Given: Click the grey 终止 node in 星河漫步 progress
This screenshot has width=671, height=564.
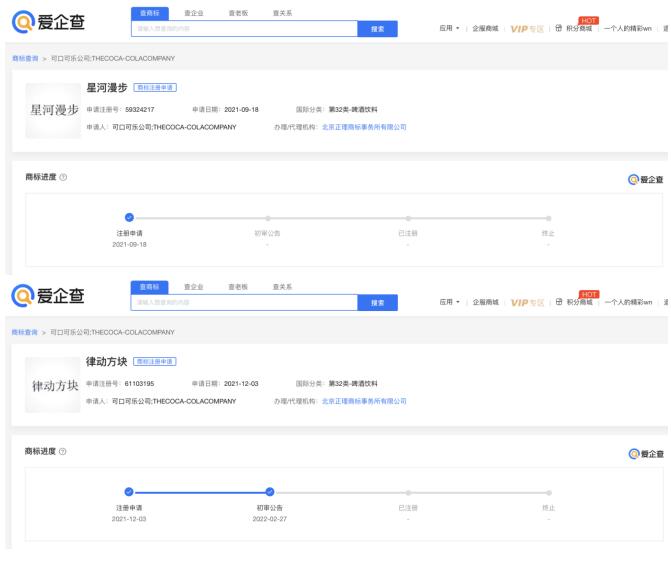Looking at the screenshot, I should 549,218.
